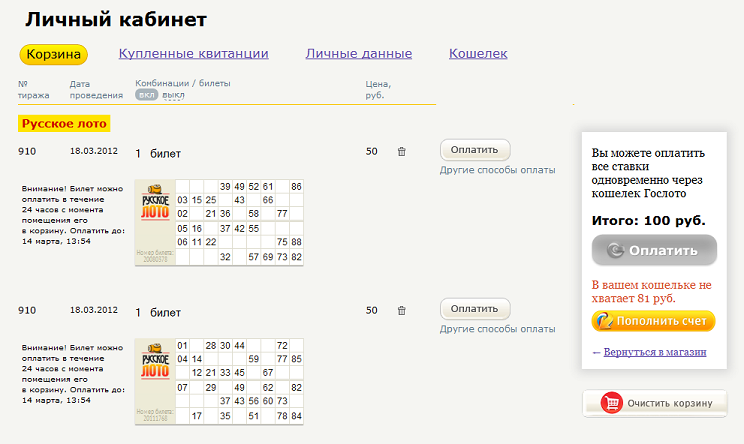Screen dimensions: 744x444
Task: Switch to the Личные данные tab
Action: (x=358, y=54)
